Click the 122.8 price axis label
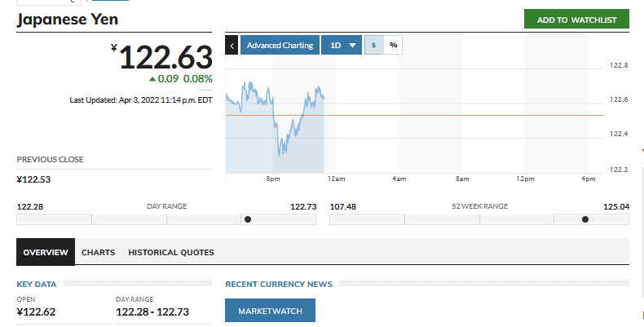The height and width of the screenshot is (327, 644). tap(619, 65)
